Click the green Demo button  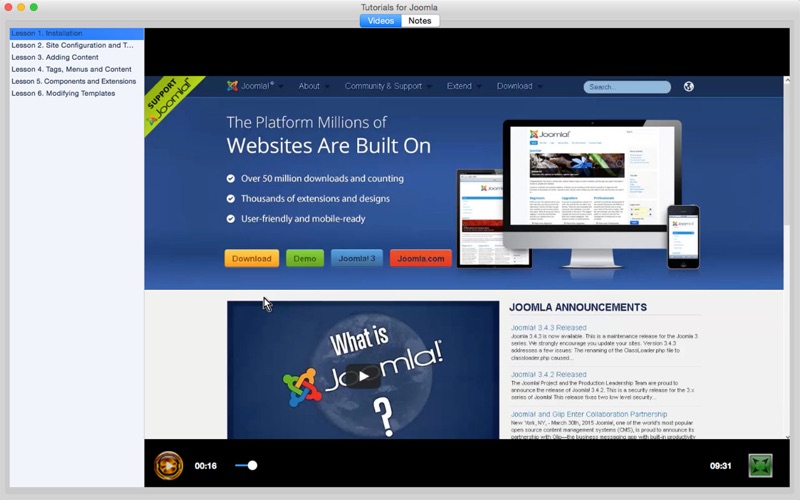305,259
